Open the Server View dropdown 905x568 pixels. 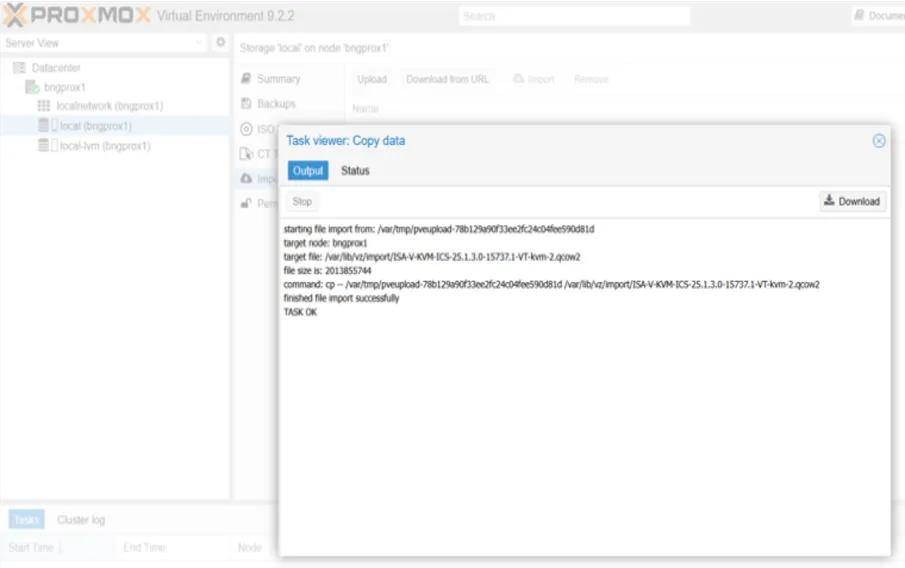104,43
